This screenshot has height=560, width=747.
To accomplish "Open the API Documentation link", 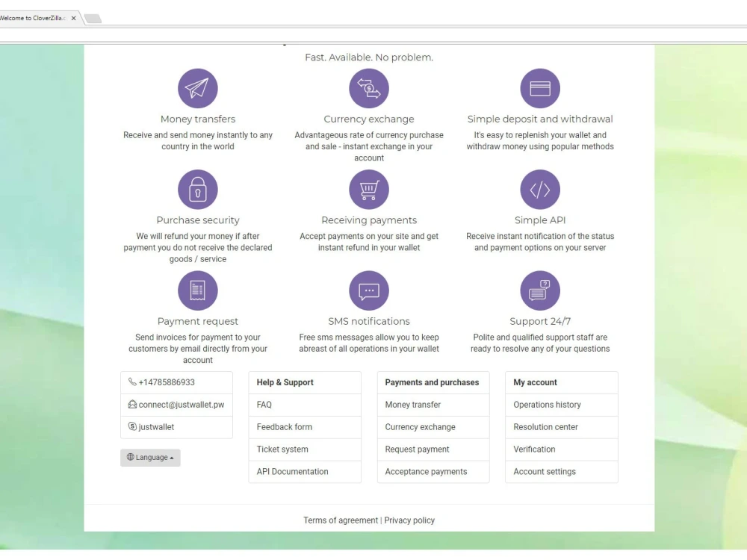I will pos(305,472).
